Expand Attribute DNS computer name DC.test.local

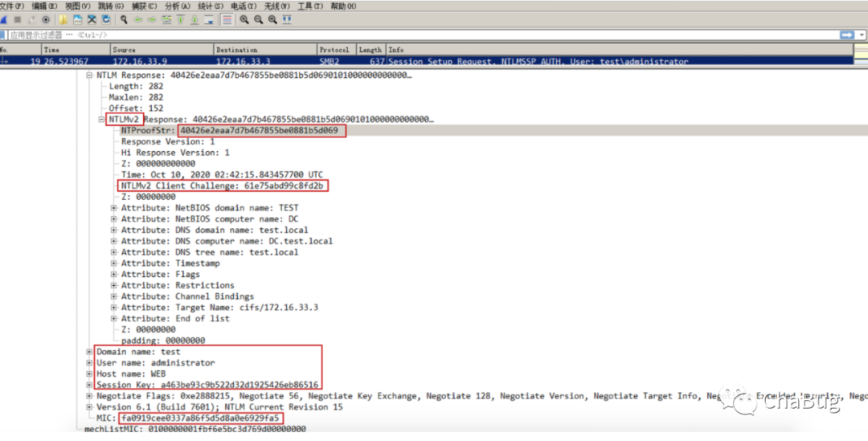point(113,241)
